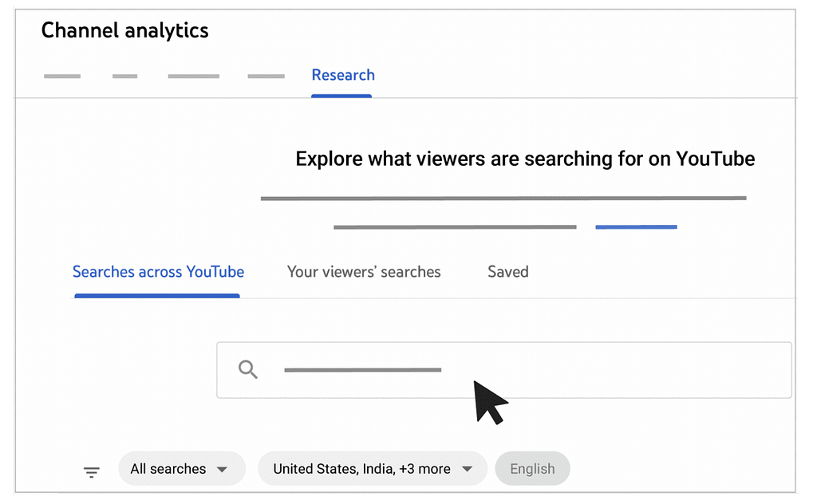
Task: Expand the All searches dropdown
Action: click(x=182, y=469)
